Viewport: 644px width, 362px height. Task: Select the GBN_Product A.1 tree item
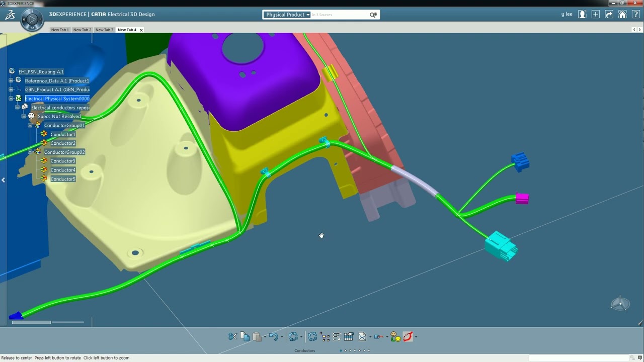(x=57, y=89)
